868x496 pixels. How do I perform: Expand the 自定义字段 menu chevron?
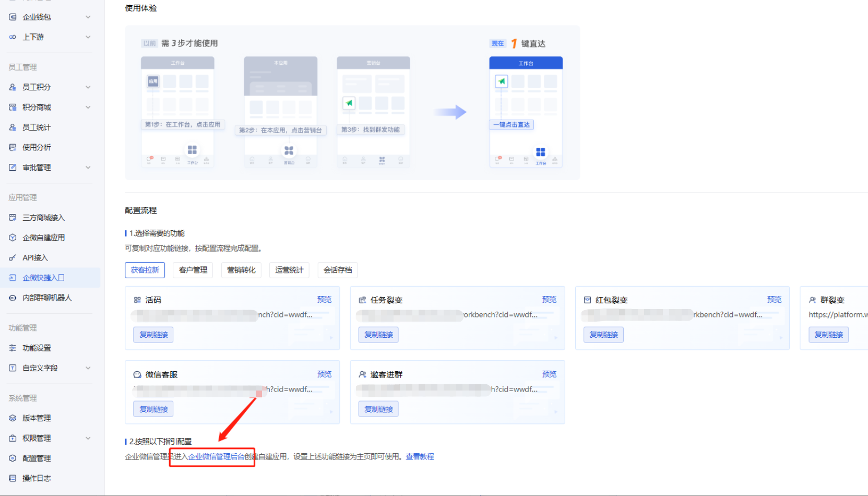click(x=88, y=368)
